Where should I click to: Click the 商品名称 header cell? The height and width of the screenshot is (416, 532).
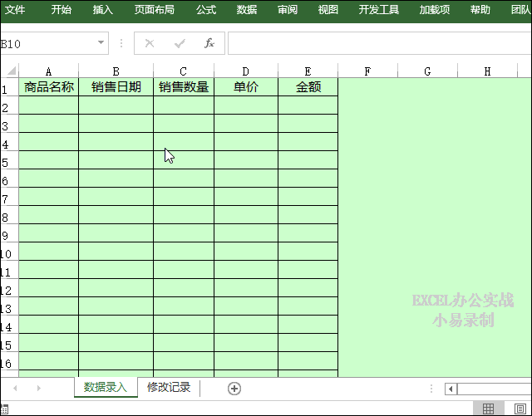(48, 87)
